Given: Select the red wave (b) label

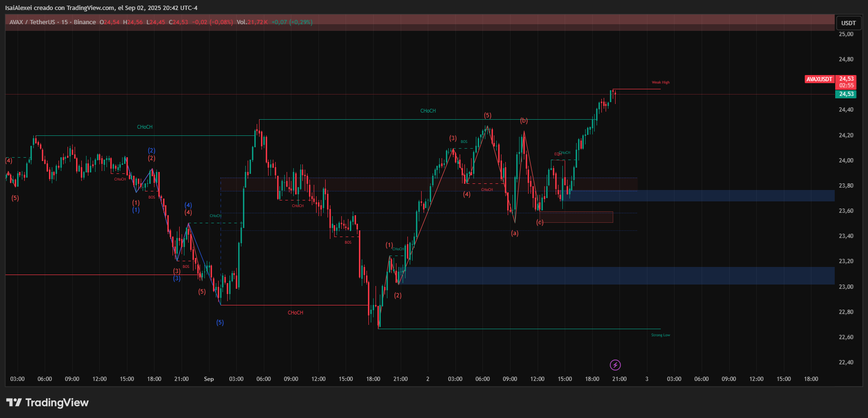Looking at the screenshot, I should [x=524, y=121].
